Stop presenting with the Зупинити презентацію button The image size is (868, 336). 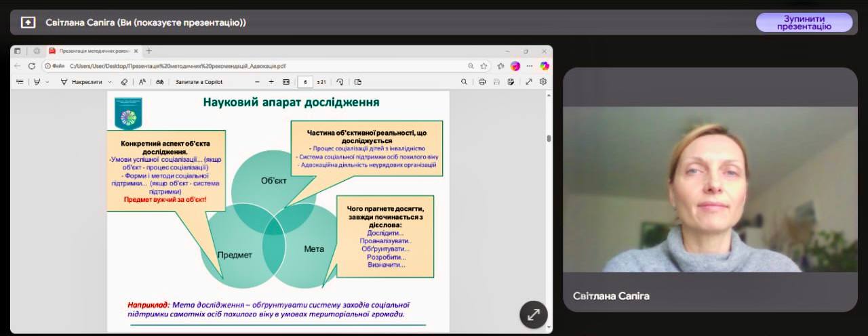(804, 22)
